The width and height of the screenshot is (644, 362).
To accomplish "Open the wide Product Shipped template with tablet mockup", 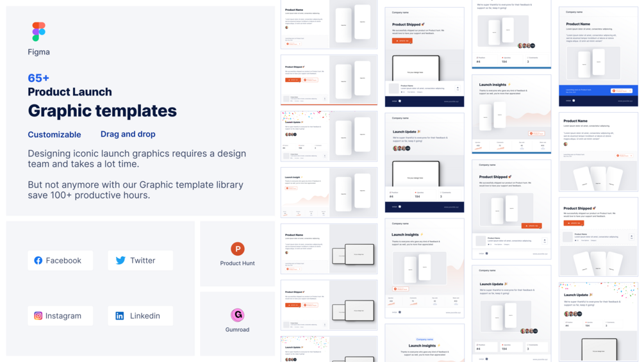I will [329, 305].
